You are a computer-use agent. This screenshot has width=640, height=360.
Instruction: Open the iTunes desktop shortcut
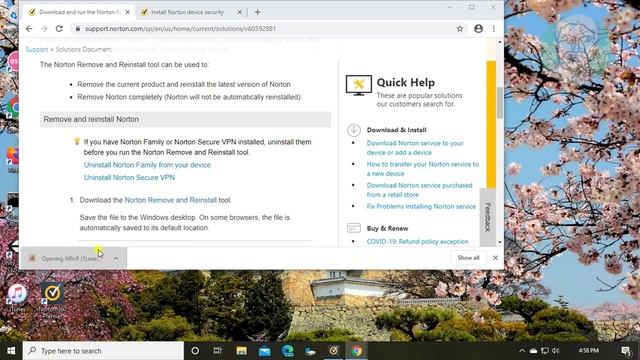17,298
